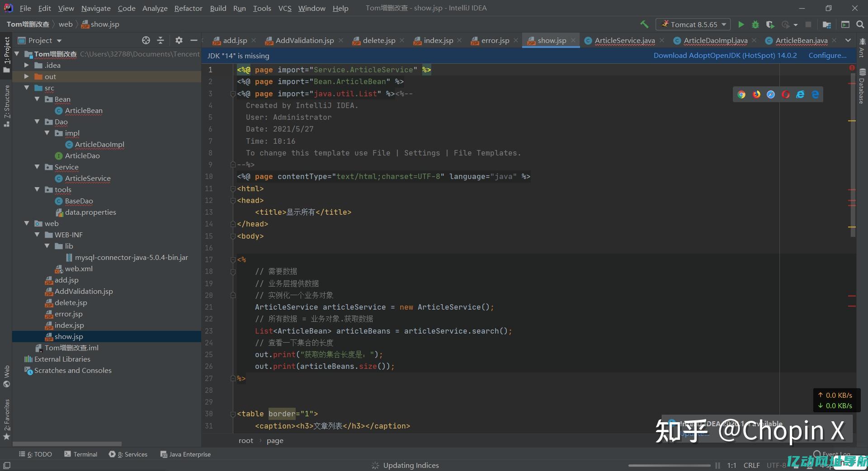Collapse the Dao package

37,122
